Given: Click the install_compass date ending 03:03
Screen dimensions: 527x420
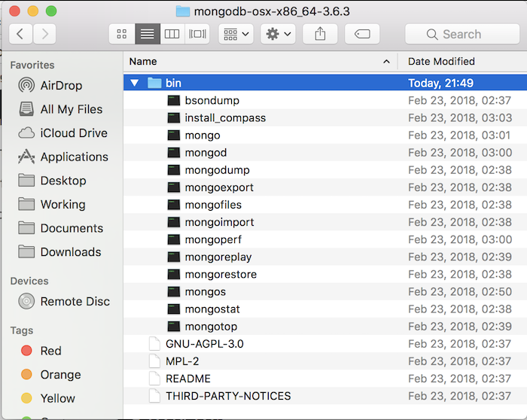Looking at the screenshot, I should tap(460, 118).
